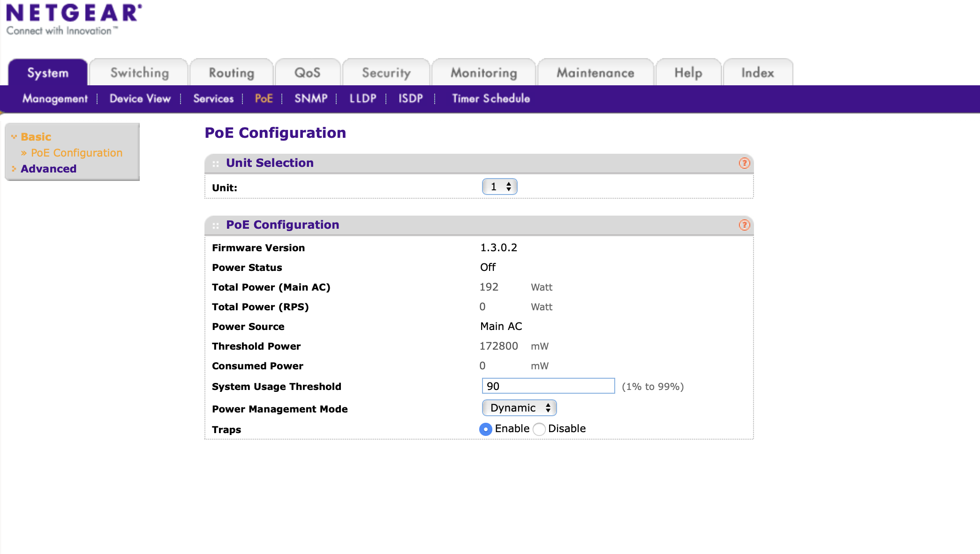980x554 pixels.
Task: Open help for PoE Configuration section
Action: coord(744,225)
